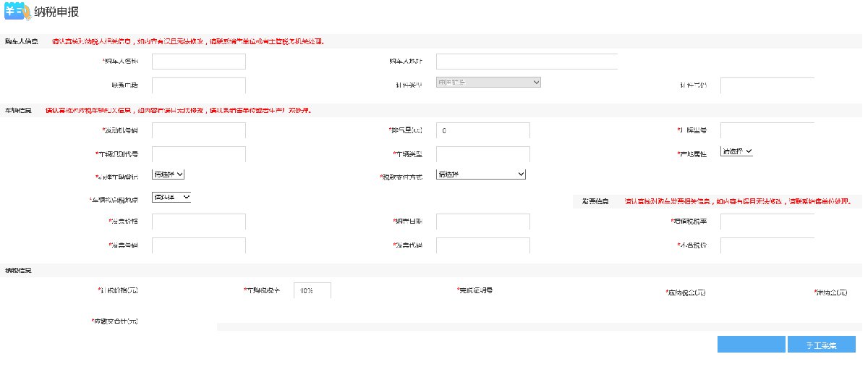Click the contact phone (联系电话) input field
Image resolution: width=868 pixels, height=375 pixels.
pos(199,85)
